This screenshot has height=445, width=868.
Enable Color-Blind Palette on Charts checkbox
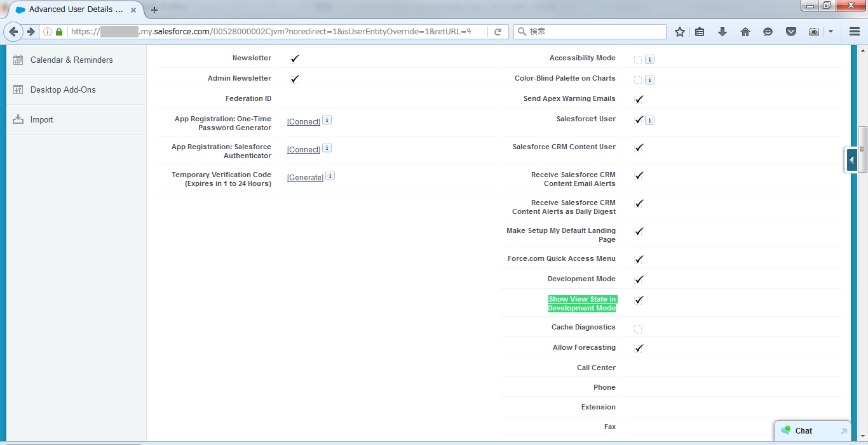coord(638,80)
